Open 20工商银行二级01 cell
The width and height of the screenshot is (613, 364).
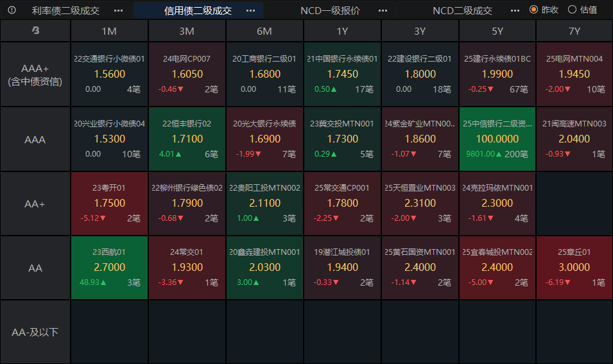coord(264,74)
